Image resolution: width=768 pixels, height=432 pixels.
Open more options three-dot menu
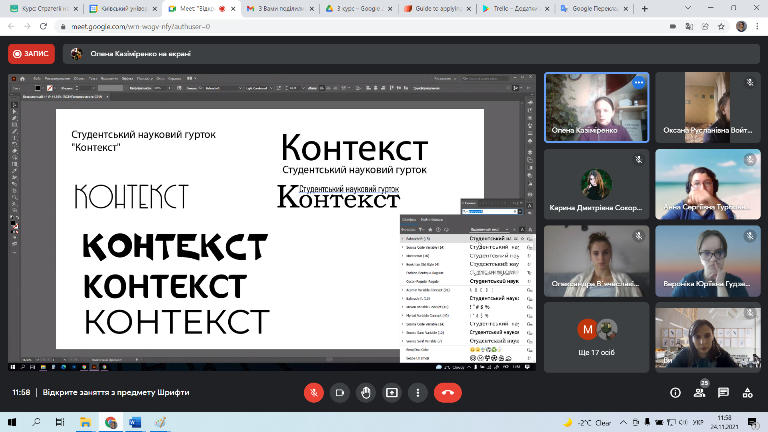418,392
